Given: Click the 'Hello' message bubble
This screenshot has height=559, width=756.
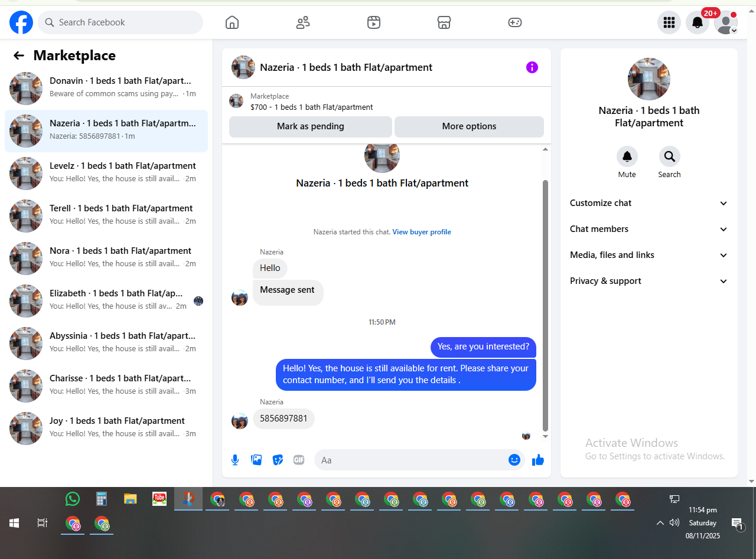Looking at the screenshot, I should coord(270,268).
